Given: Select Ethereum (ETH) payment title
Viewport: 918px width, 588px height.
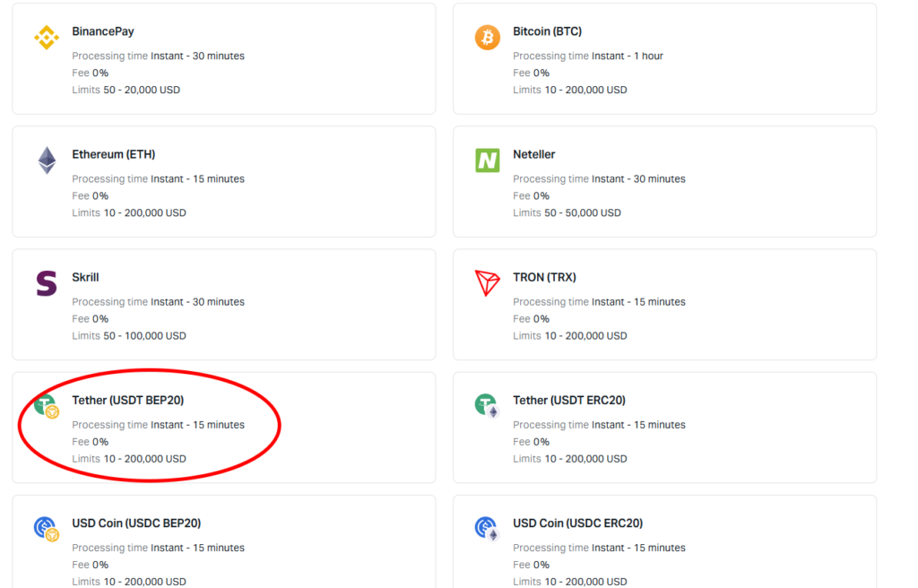Looking at the screenshot, I should coord(113,154).
